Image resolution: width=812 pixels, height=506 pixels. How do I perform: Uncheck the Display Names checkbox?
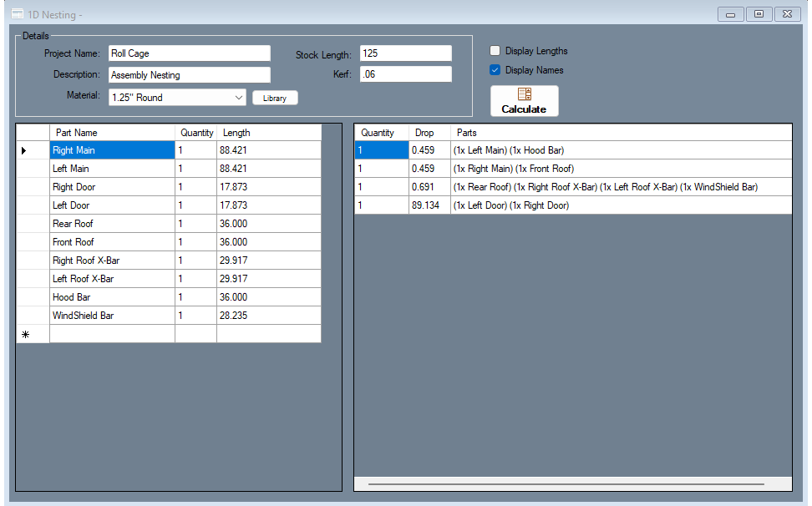point(495,70)
